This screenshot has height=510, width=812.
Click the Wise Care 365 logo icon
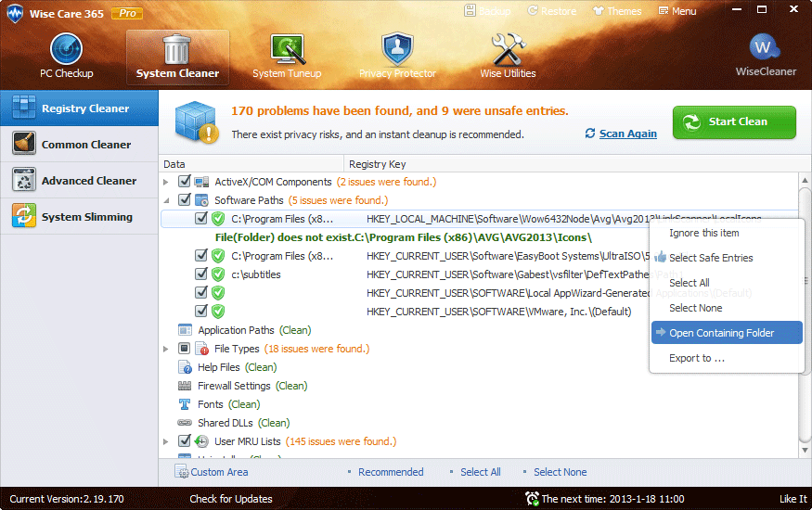tap(15, 14)
